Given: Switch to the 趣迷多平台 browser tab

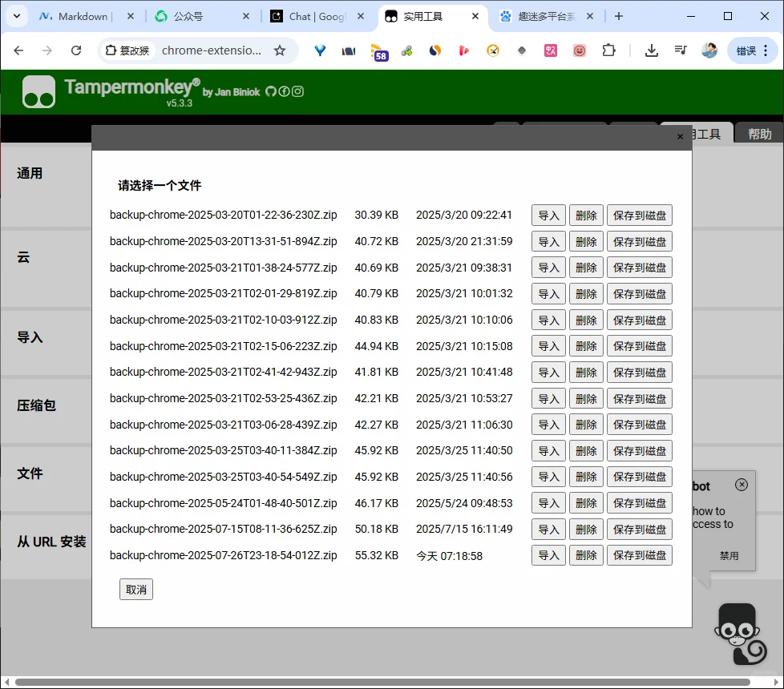Looking at the screenshot, I should click(x=547, y=17).
